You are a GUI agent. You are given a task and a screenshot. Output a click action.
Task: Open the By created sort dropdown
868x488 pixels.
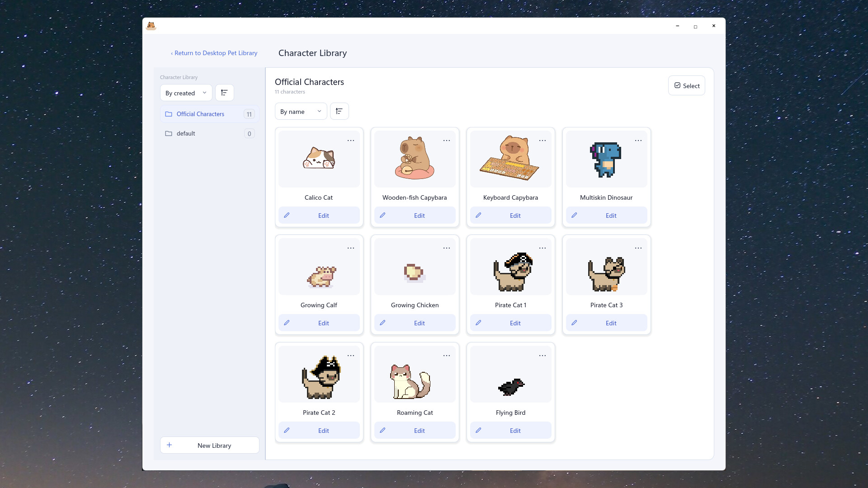coord(186,93)
